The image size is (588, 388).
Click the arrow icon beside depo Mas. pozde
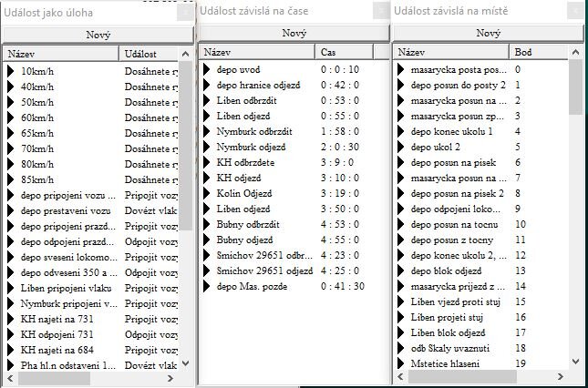pos(208,286)
